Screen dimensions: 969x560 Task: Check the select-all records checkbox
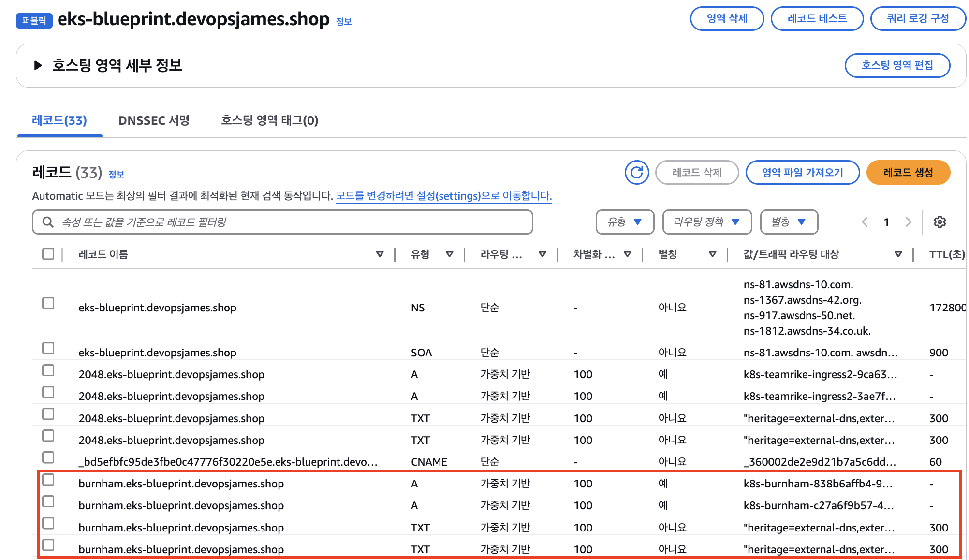[x=48, y=254]
